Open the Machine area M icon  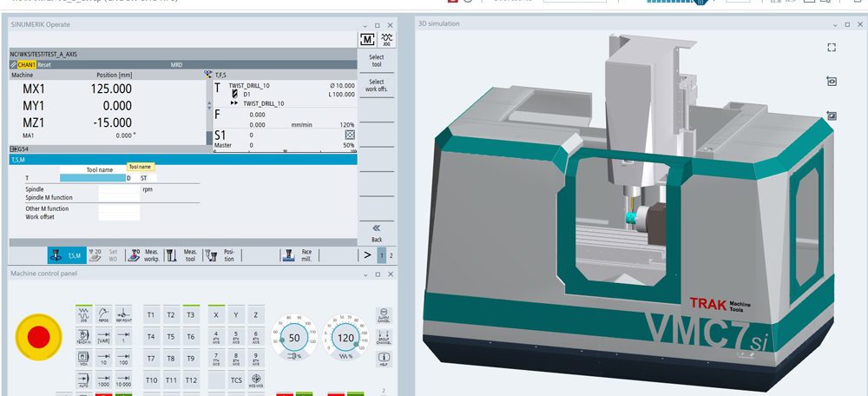tap(367, 39)
